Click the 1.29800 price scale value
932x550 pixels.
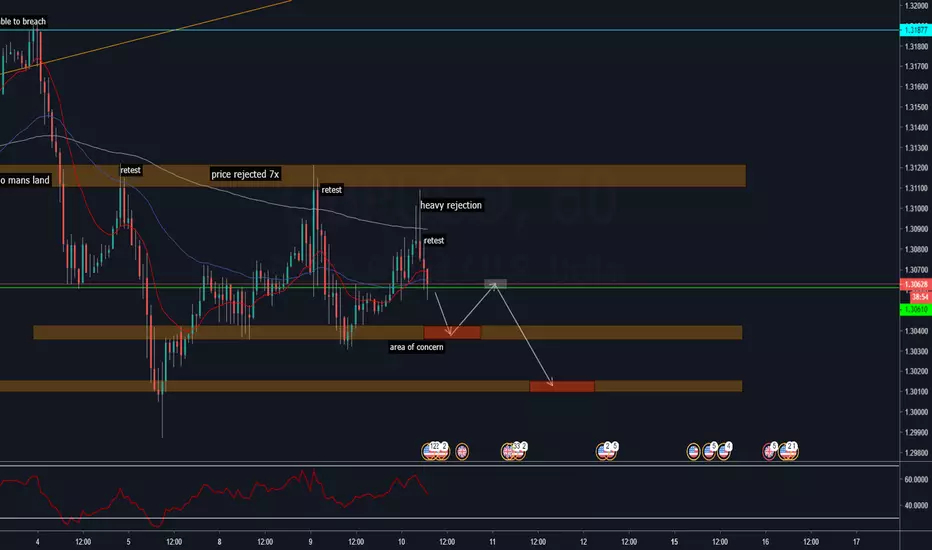click(x=916, y=453)
